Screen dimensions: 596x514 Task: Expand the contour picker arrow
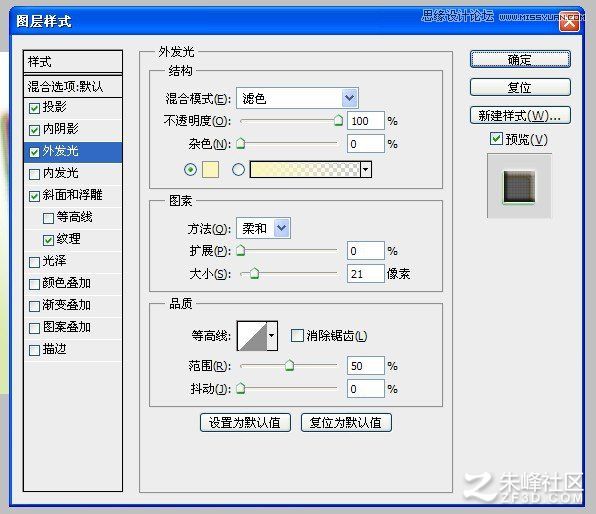(272, 336)
